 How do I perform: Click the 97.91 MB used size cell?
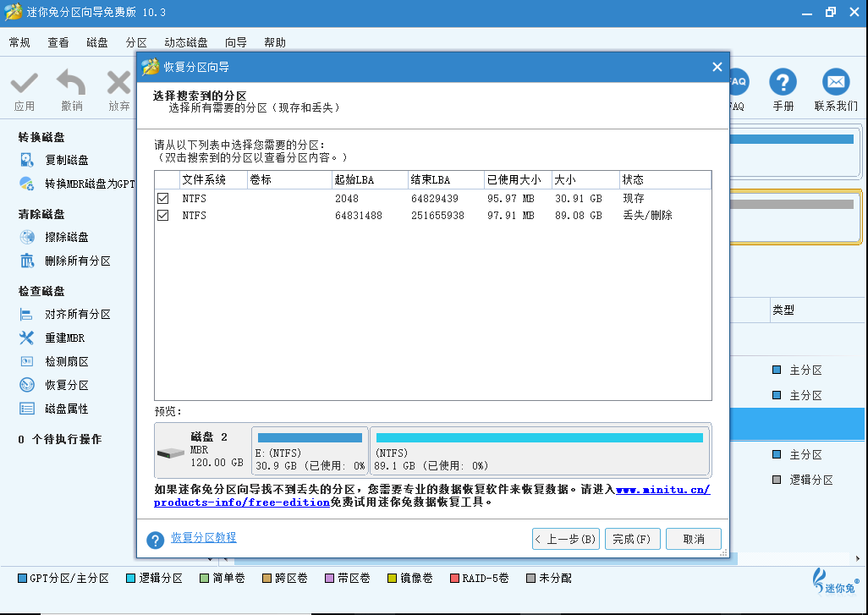click(510, 216)
